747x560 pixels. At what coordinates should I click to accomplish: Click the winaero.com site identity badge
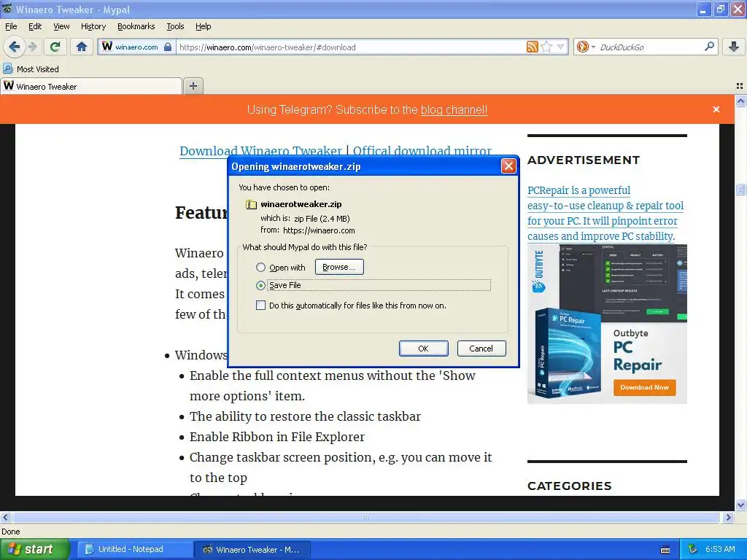(x=136, y=47)
